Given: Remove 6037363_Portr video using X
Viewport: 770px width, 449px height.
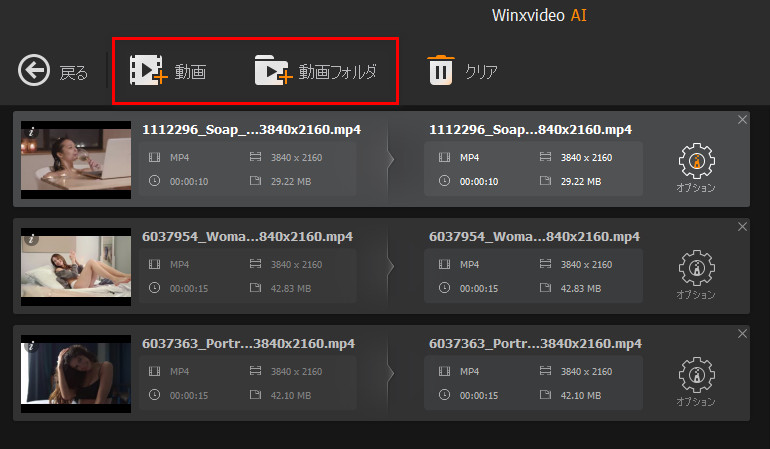Looking at the screenshot, I should click(742, 334).
